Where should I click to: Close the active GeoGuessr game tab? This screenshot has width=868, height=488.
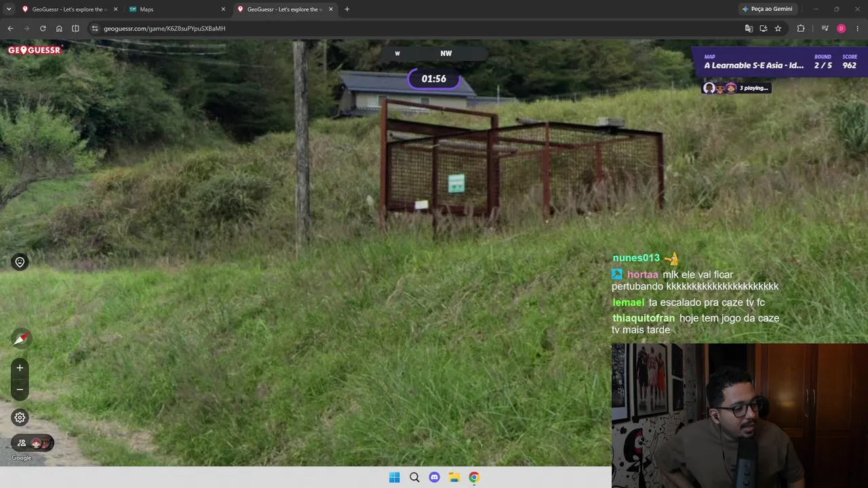pyautogui.click(x=331, y=9)
